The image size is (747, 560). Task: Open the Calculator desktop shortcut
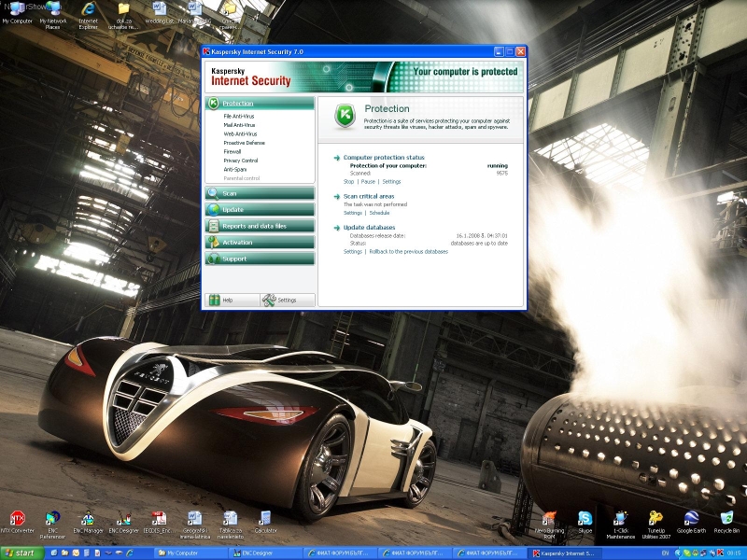pos(265,523)
